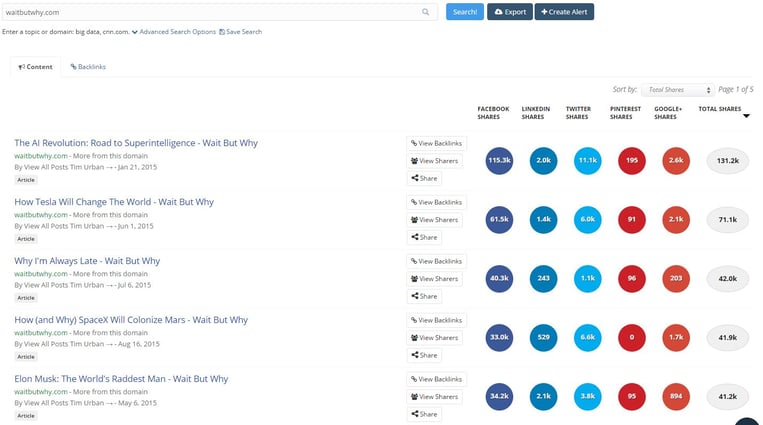Export the search results
763x425 pixels.
(x=509, y=12)
